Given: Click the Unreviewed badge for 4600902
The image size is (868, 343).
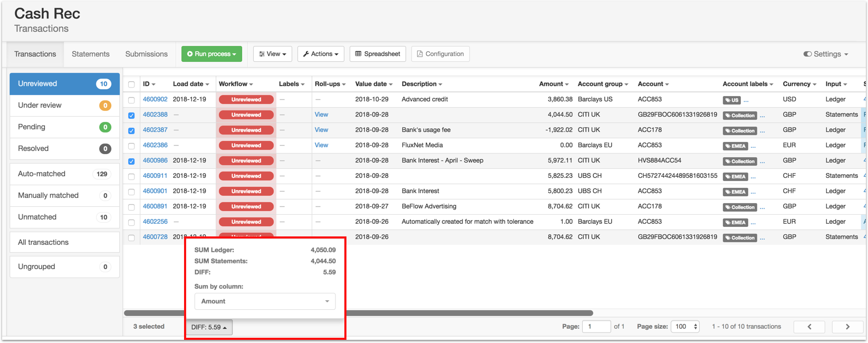Looking at the screenshot, I should point(246,99).
